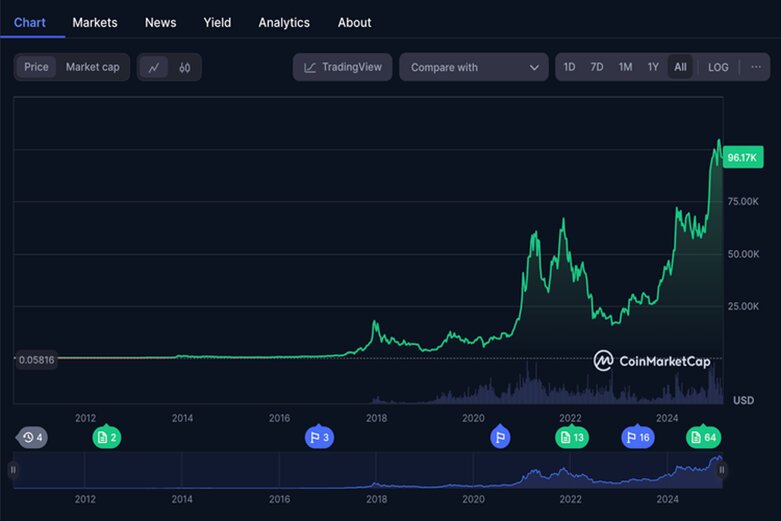Click the right range slider handle
This screenshot has width=781, height=521.
pos(721,469)
